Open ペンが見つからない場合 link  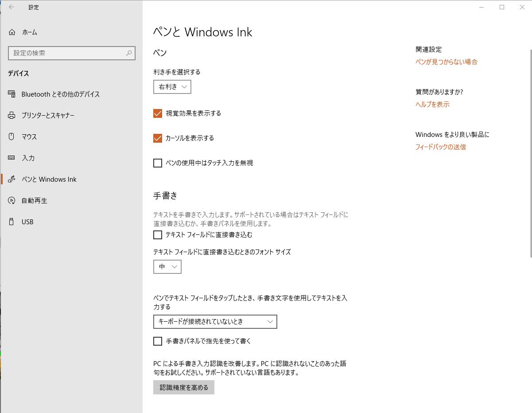click(x=447, y=62)
